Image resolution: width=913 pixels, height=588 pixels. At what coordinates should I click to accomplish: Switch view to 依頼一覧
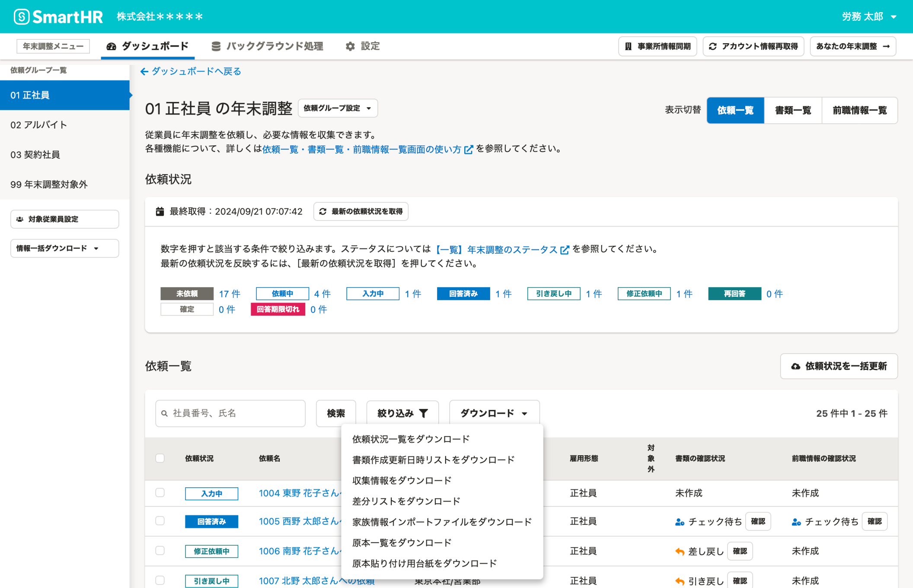[735, 110]
